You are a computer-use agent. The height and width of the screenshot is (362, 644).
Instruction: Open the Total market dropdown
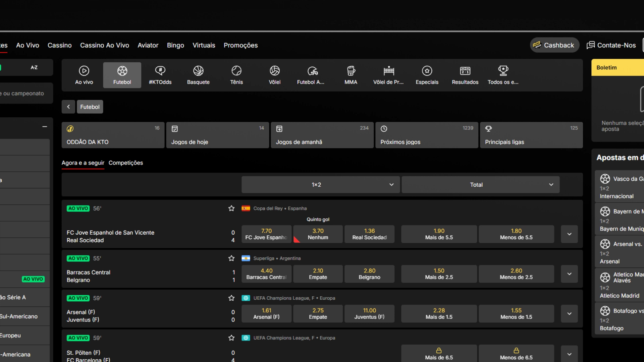click(481, 185)
